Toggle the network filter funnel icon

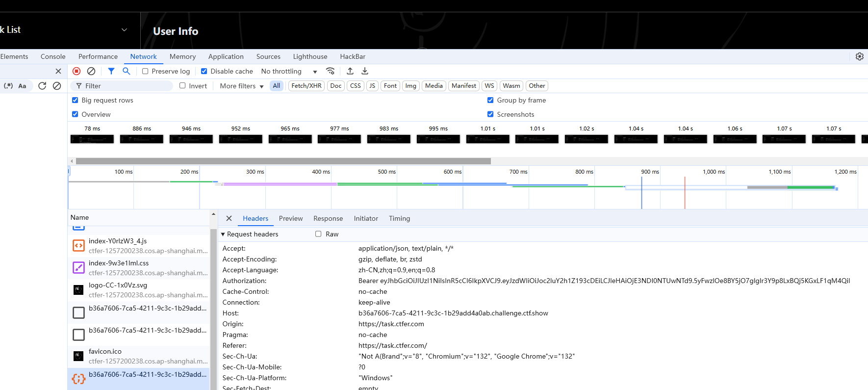[111, 71]
